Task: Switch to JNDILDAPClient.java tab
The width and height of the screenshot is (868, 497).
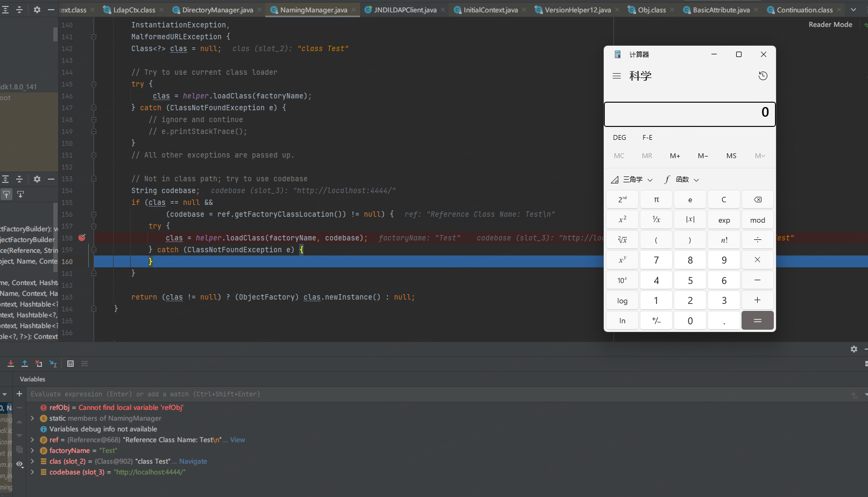Action: coord(405,10)
